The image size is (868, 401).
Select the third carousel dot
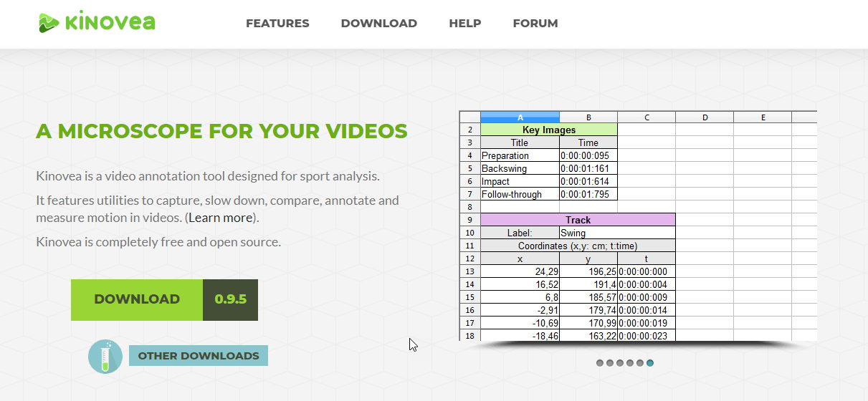(x=620, y=363)
